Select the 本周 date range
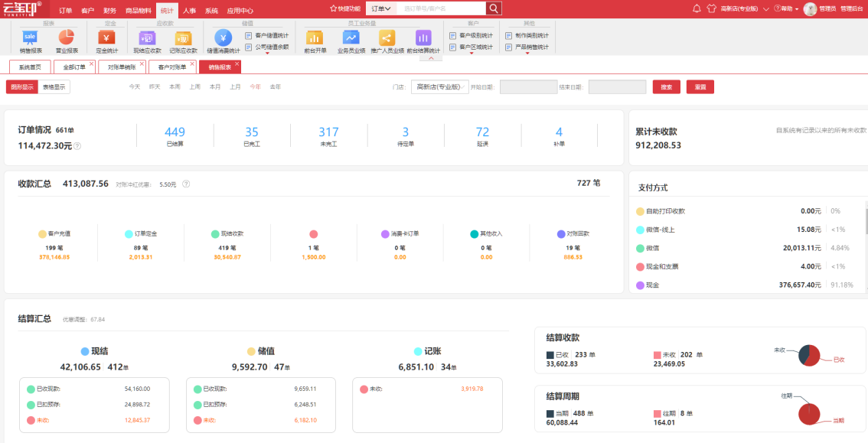Screen dimensions: 868x443 point(175,86)
